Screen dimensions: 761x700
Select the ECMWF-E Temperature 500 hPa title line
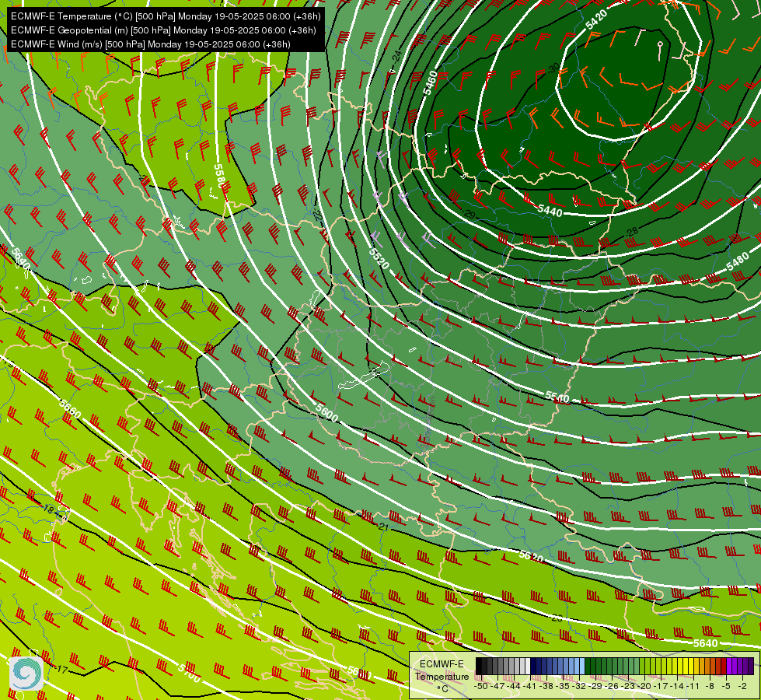coord(166,16)
